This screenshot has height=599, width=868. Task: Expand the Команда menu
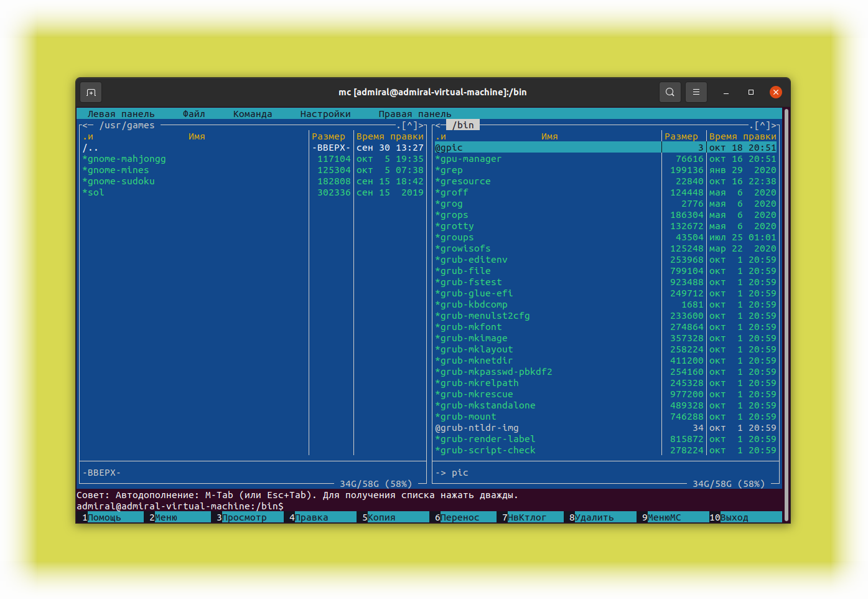coord(253,114)
